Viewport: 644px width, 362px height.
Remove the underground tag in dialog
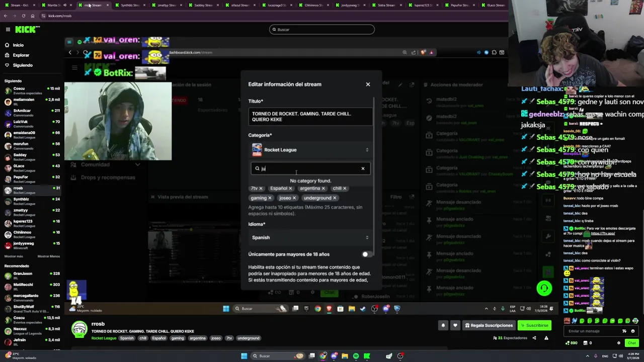point(335,198)
